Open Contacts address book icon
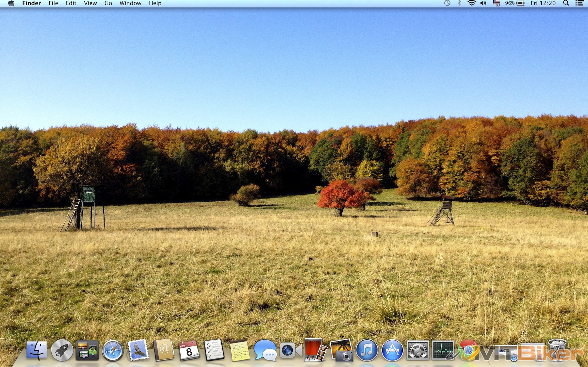This screenshot has width=588, height=367. [163, 351]
